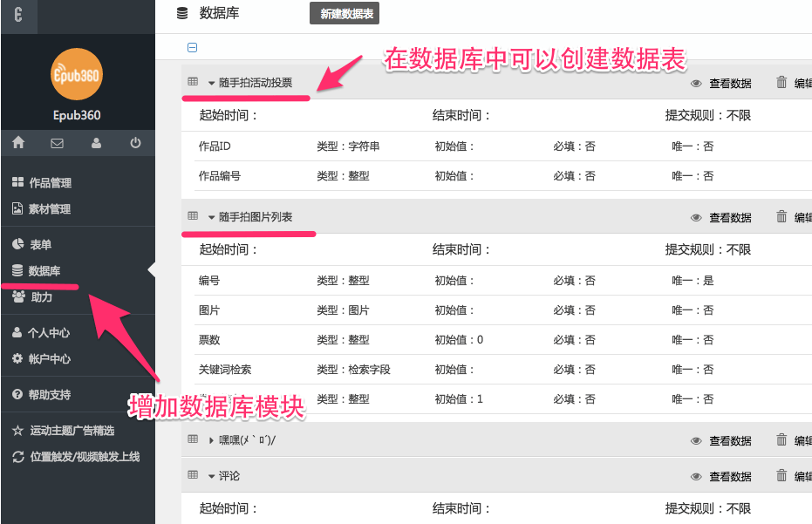This screenshot has width=812, height=524.
Task: Click the 新建数据表 button
Action: coord(344,14)
